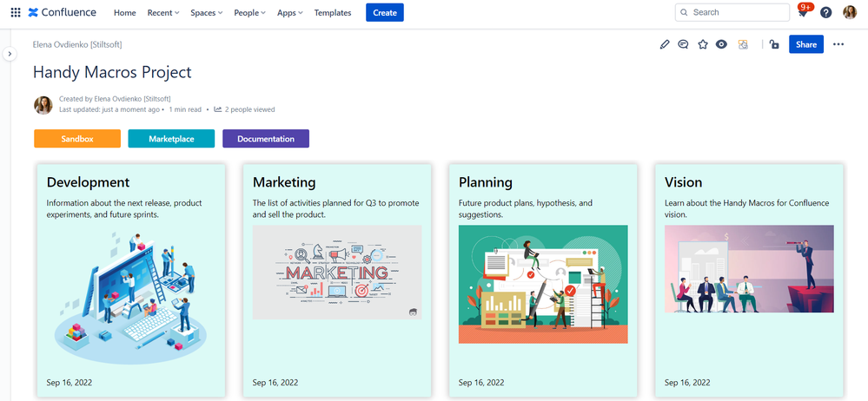The image size is (868, 401).
Task: Expand the collapsed sidebar arrow
Action: [x=10, y=54]
